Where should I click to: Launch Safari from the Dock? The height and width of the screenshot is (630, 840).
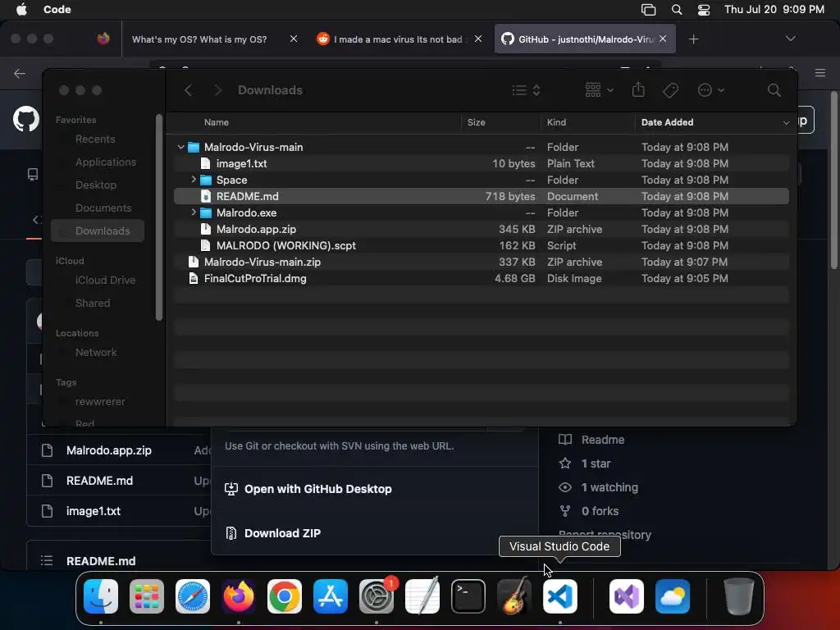(193, 596)
